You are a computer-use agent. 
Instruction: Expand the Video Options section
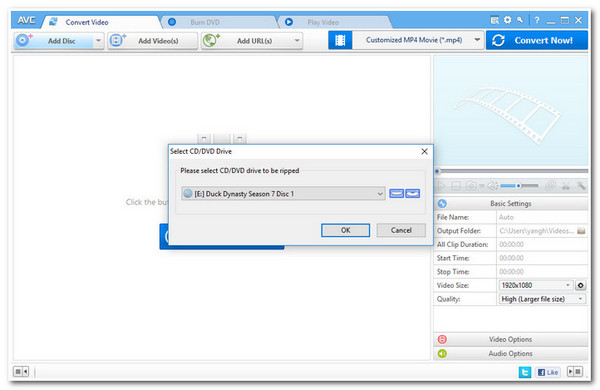(511, 339)
